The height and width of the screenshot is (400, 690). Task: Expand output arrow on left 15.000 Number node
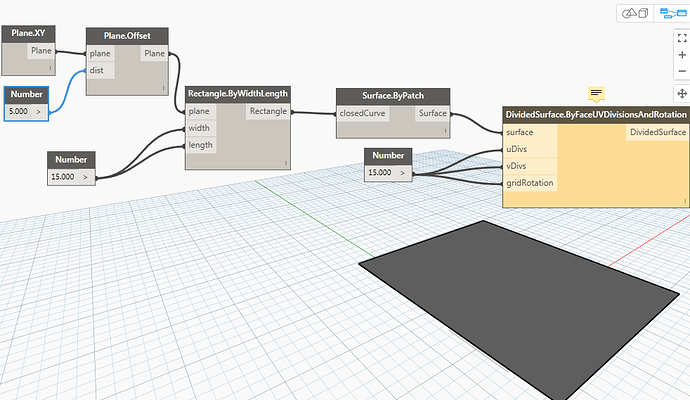click(x=86, y=177)
